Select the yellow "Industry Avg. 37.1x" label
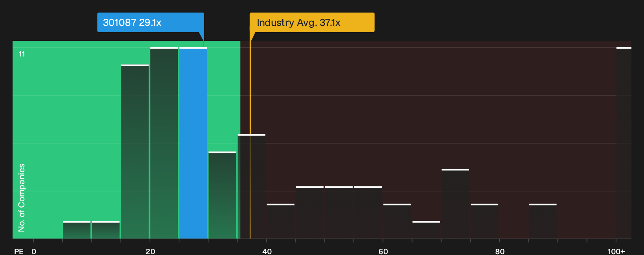Viewport: 644px width, 255px height. pos(312,22)
